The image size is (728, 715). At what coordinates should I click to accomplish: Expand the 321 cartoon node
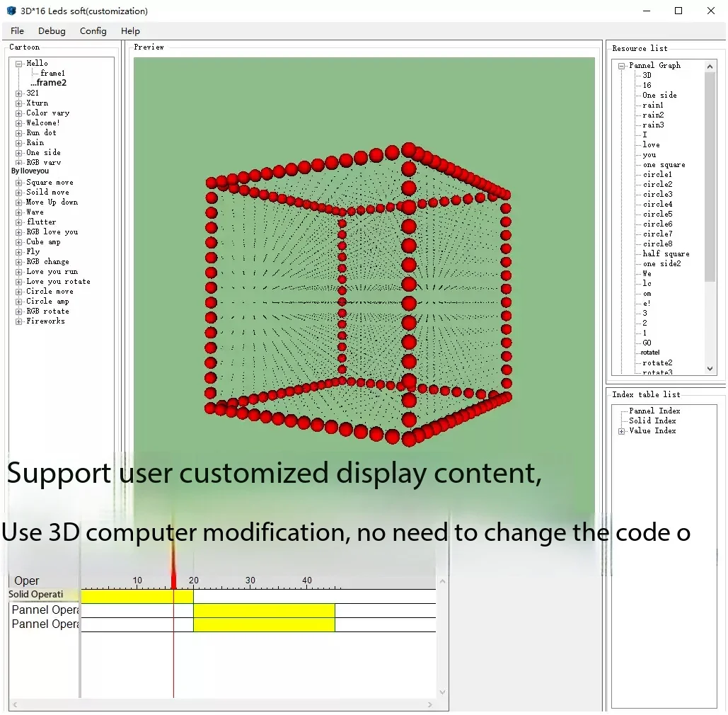pos(18,93)
